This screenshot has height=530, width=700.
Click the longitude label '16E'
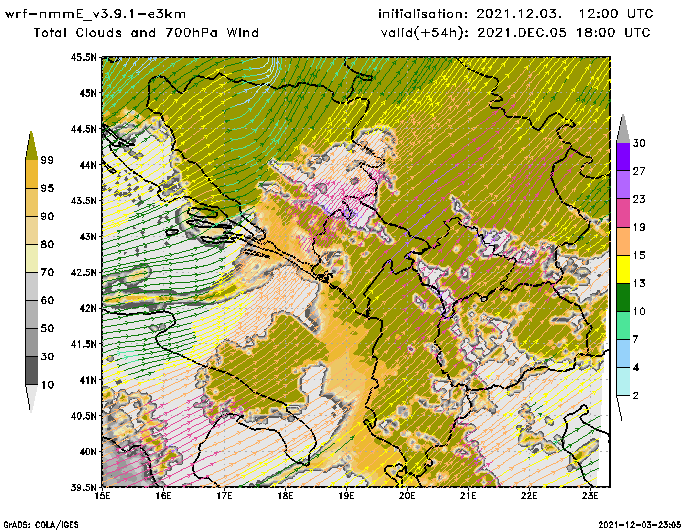point(163,496)
